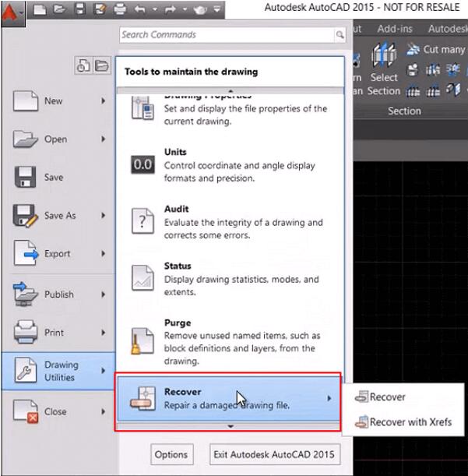Open the Customize Quick Access Toolbar dropdown

click(x=217, y=9)
